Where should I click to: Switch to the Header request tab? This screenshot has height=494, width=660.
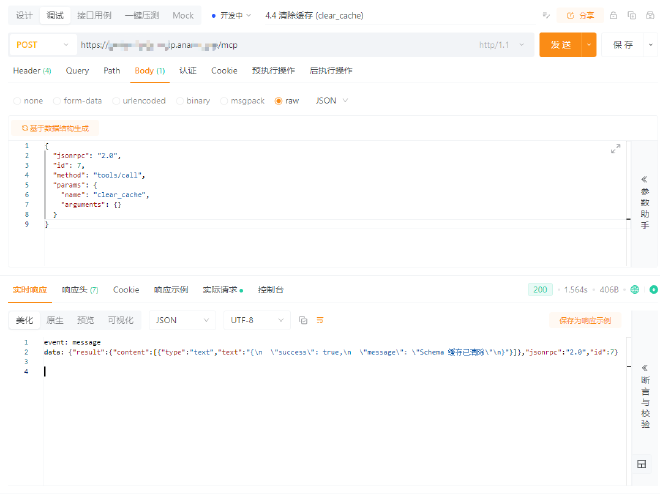coord(32,71)
